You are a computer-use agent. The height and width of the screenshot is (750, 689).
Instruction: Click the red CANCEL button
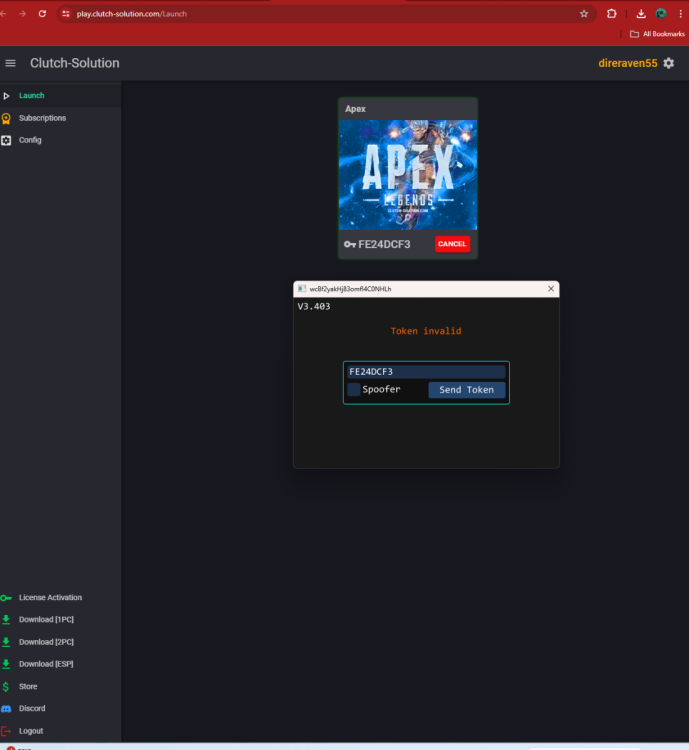(x=452, y=244)
